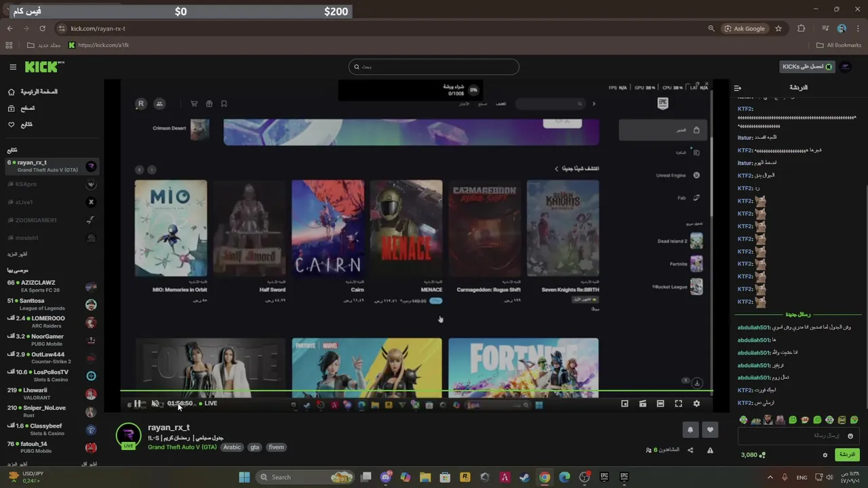Unmute the stream volume

pos(155,403)
